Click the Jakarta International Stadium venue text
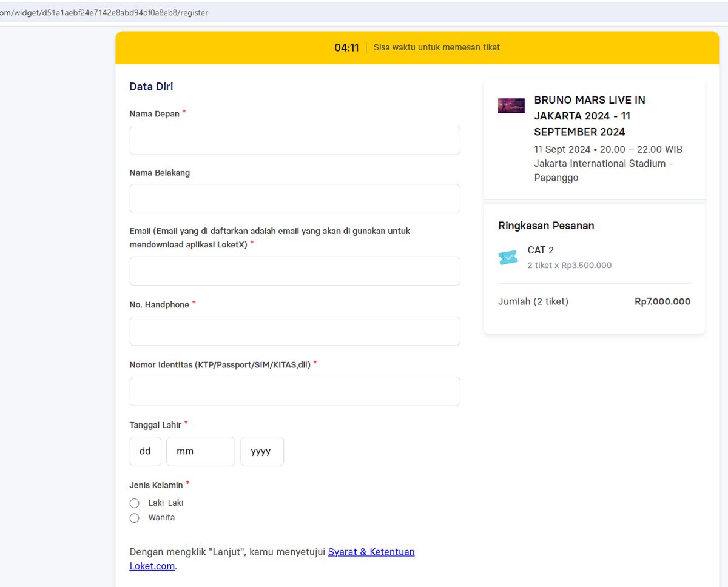This screenshot has width=728, height=587. coord(604,170)
